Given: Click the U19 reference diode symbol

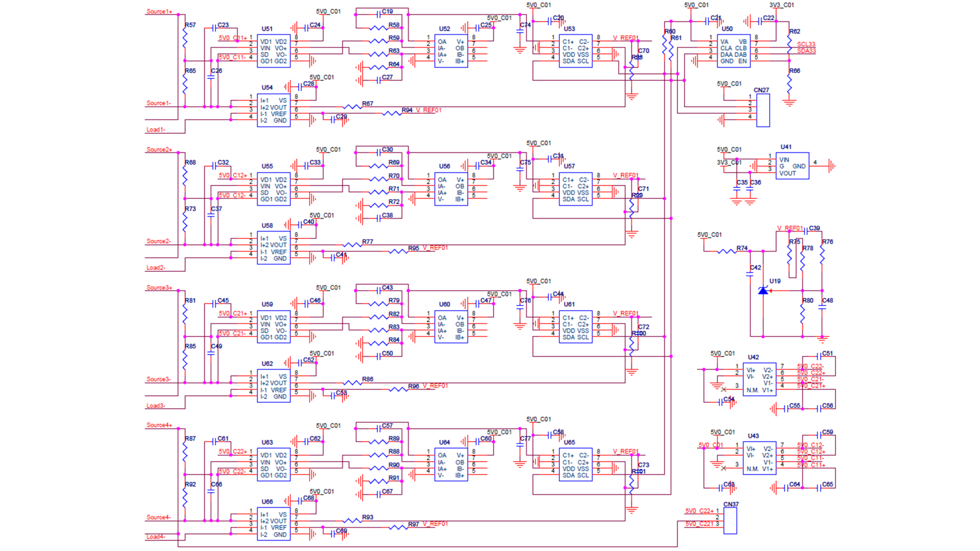Looking at the screenshot, I should click(763, 291).
